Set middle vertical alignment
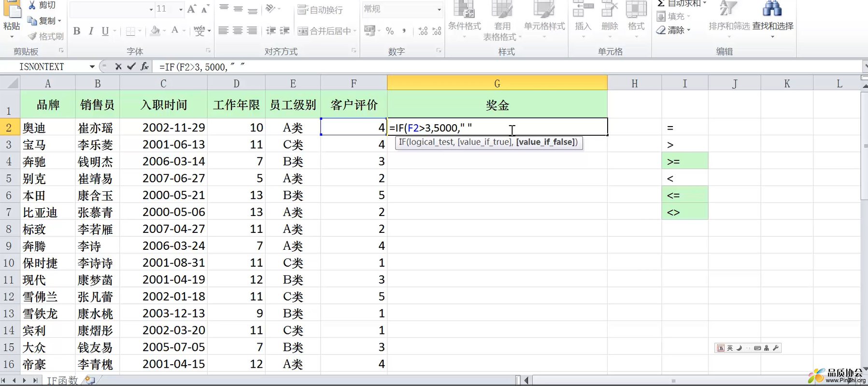Image resolution: width=868 pixels, height=386 pixels. [x=238, y=9]
